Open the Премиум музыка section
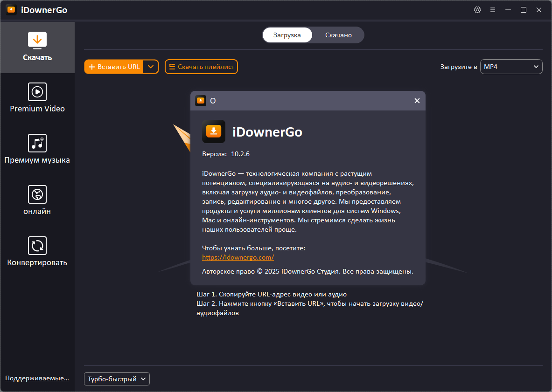 (x=37, y=150)
